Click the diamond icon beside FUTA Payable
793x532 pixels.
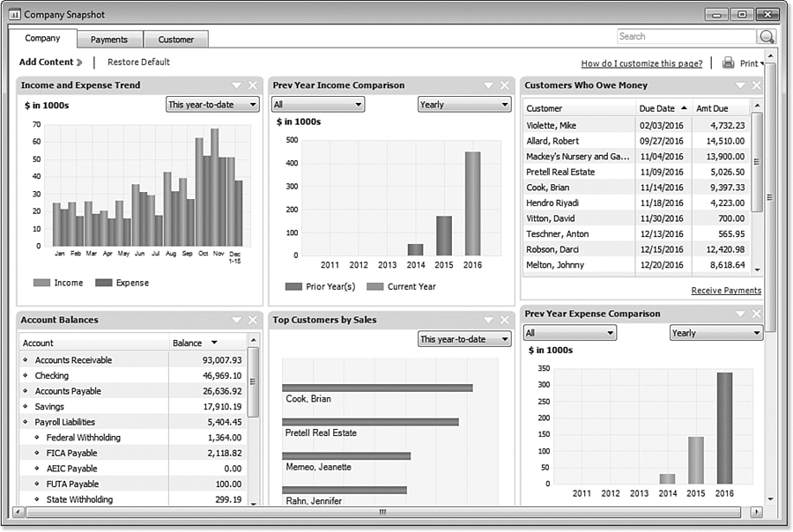coord(37,484)
